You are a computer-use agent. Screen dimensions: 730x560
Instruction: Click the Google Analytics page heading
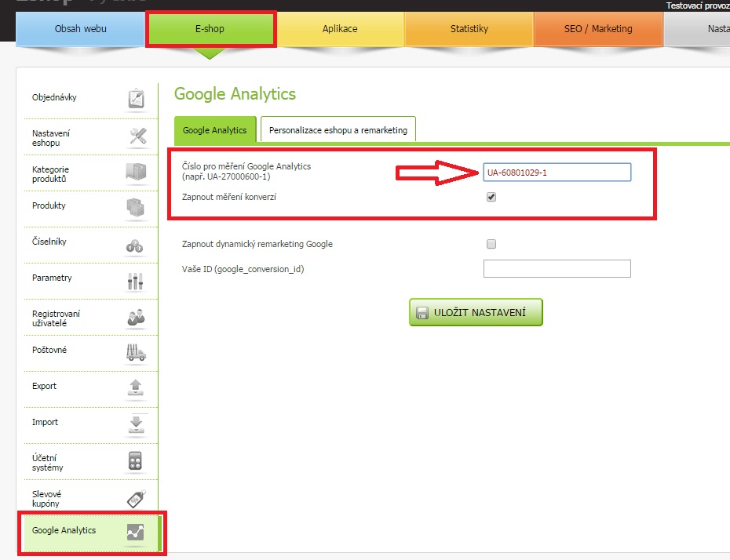235,94
